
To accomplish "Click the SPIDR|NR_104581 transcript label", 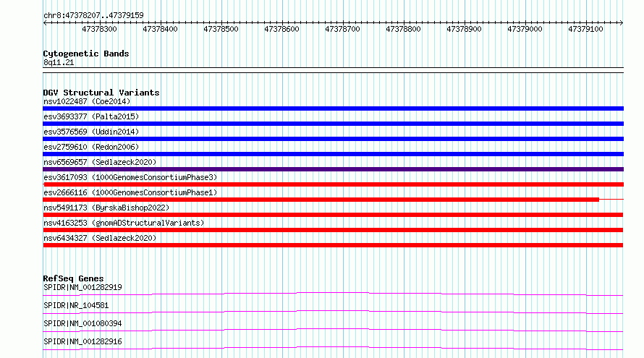I will pyautogui.click(x=76, y=305).
